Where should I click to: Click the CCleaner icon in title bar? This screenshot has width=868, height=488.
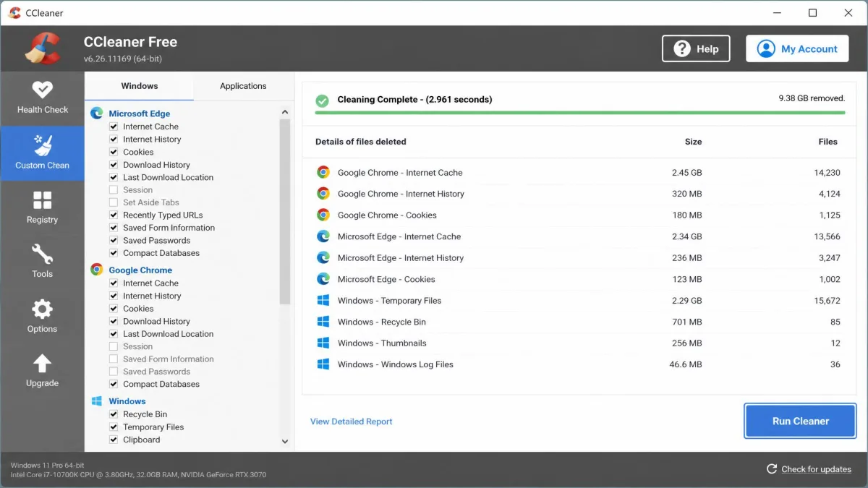(x=14, y=13)
